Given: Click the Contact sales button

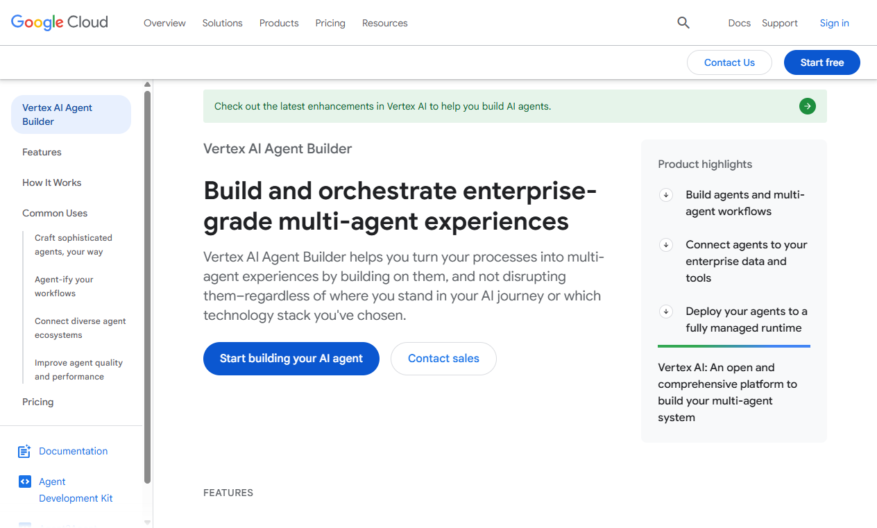Looking at the screenshot, I should pyautogui.click(x=443, y=359).
